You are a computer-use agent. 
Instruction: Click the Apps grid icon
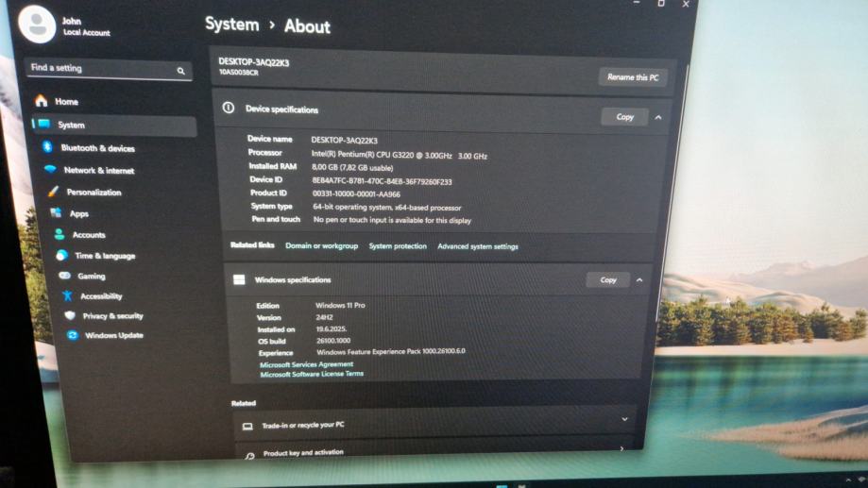tap(56, 212)
